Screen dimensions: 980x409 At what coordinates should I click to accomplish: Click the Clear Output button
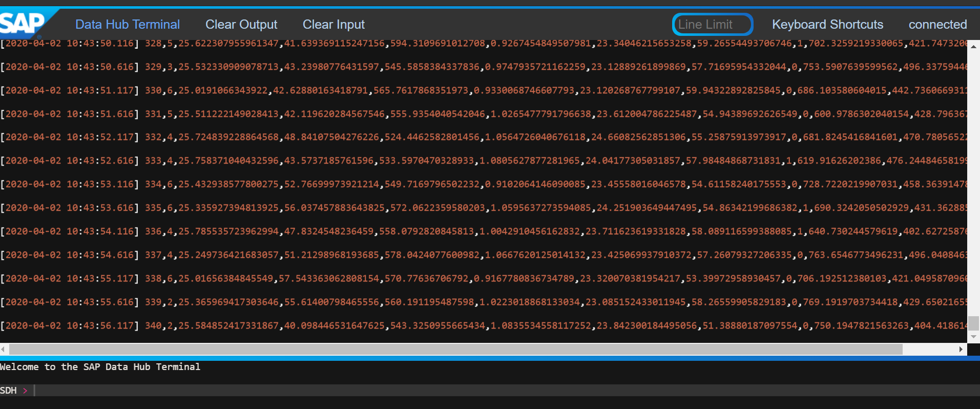pos(241,25)
